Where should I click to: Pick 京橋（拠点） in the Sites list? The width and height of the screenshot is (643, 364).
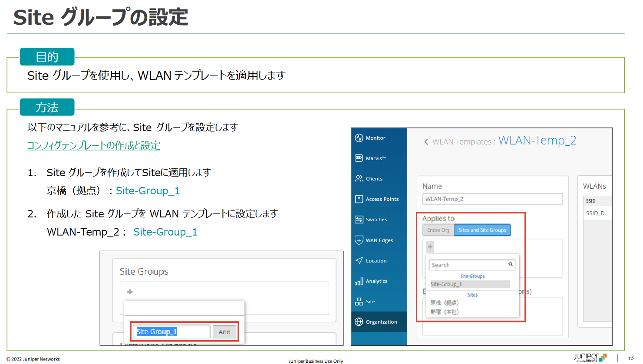coord(445,303)
